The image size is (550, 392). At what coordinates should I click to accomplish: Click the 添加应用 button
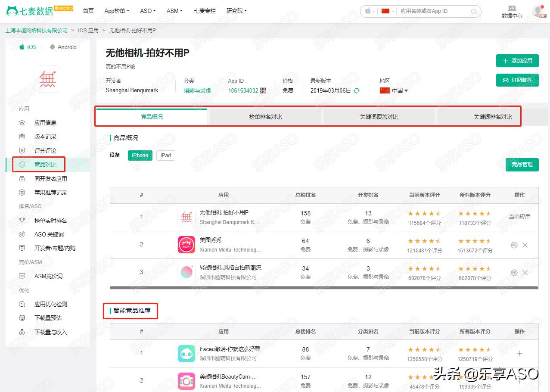click(517, 61)
